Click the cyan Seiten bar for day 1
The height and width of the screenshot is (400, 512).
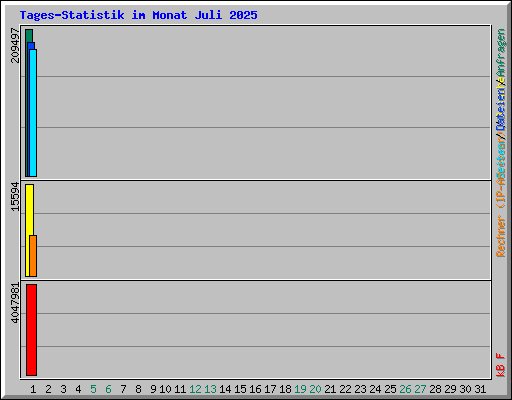point(33,113)
